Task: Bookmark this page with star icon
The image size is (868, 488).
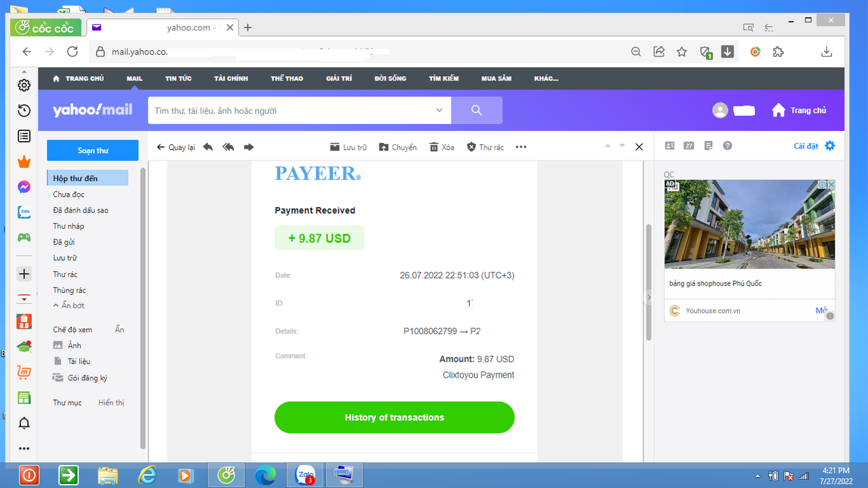Action: coord(682,52)
